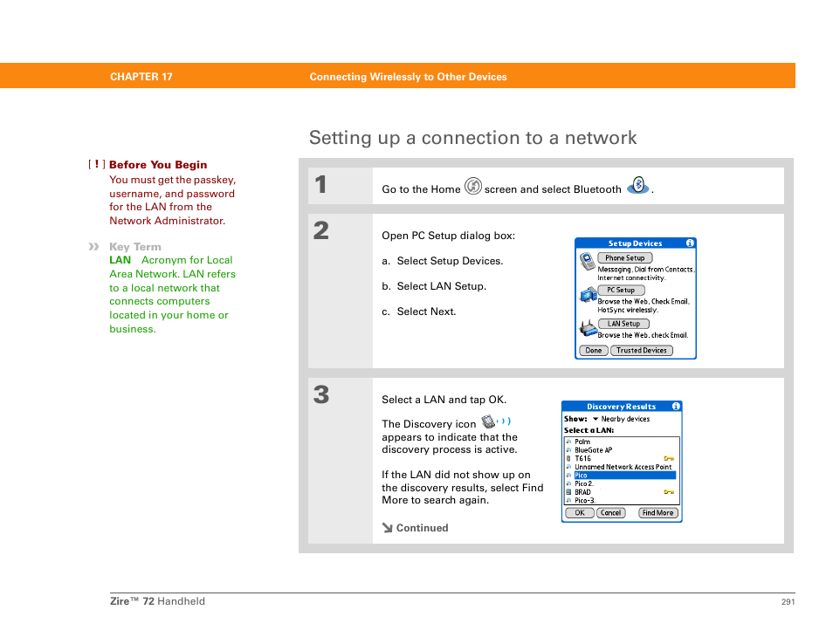Open info icon in Discovery Results dialog
Viewport: 833px width, 644px height.
pyautogui.click(x=675, y=407)
